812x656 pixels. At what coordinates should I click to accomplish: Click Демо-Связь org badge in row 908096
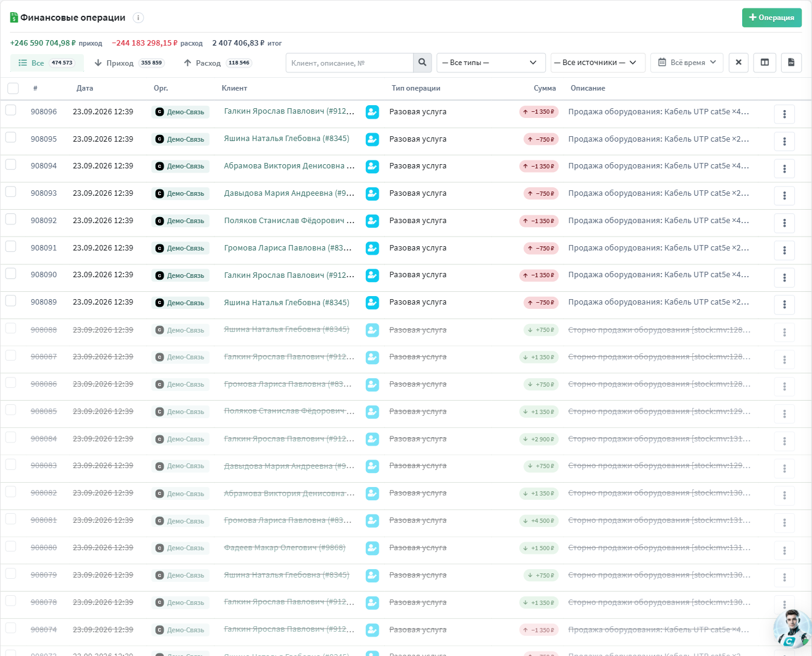181,112
